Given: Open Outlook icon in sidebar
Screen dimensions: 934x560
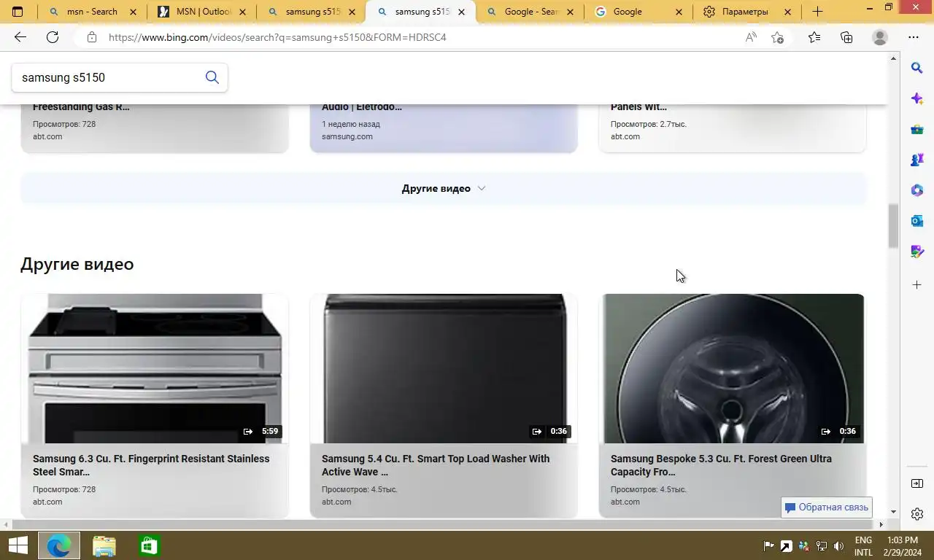Looking at the screenshot, I should click(917, 221).
